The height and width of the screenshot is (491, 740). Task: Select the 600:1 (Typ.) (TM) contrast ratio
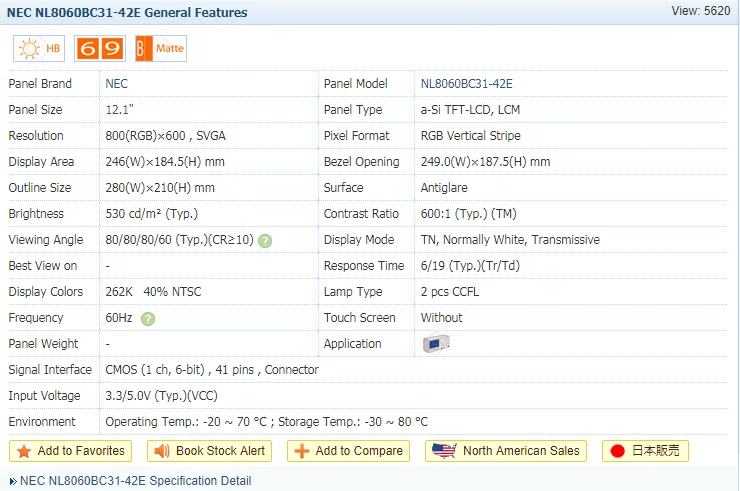pos(469,213)
